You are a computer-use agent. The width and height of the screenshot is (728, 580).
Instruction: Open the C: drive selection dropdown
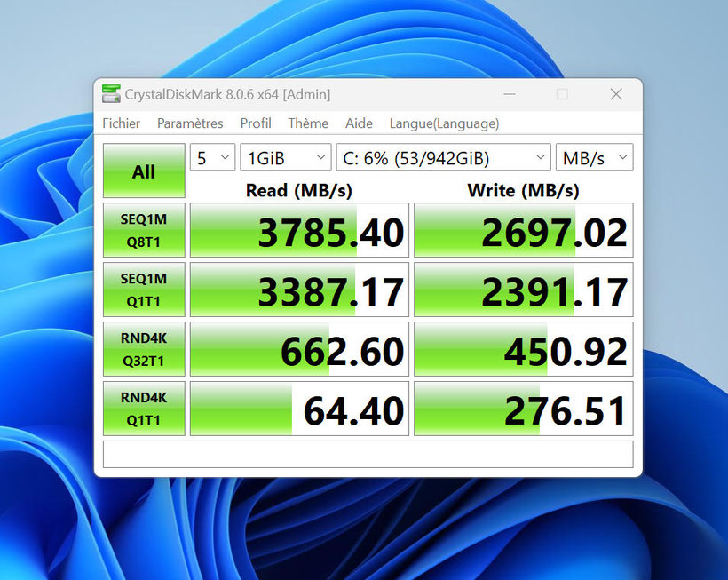(443, 157)
